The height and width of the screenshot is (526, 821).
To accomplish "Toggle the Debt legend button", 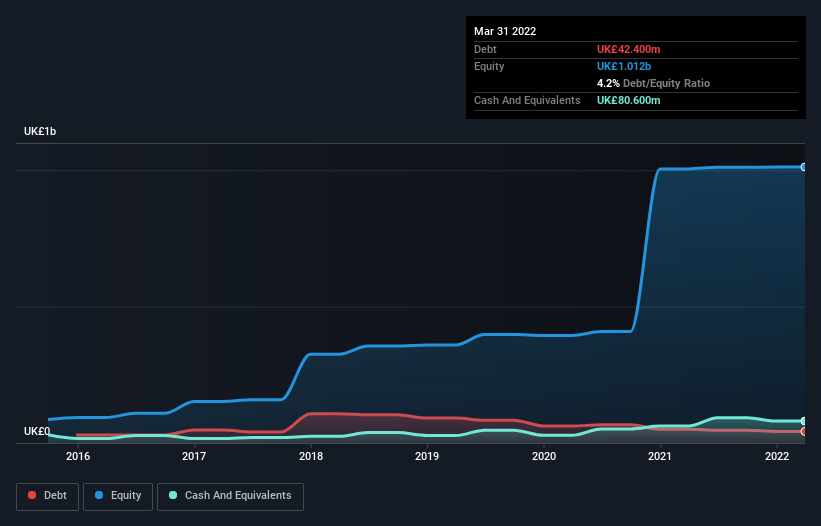I will (48, 496).
